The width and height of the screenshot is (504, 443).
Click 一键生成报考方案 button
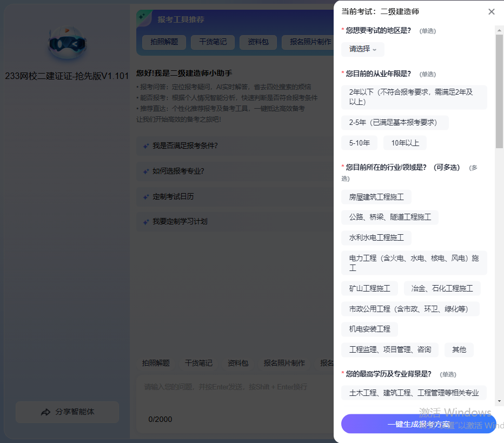[x=418, y=424]
